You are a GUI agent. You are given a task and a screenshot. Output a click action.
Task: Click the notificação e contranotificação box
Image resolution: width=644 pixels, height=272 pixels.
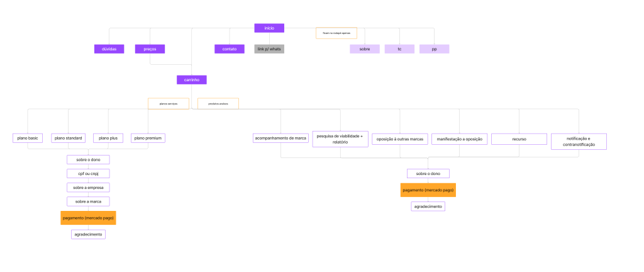[579, 142]
